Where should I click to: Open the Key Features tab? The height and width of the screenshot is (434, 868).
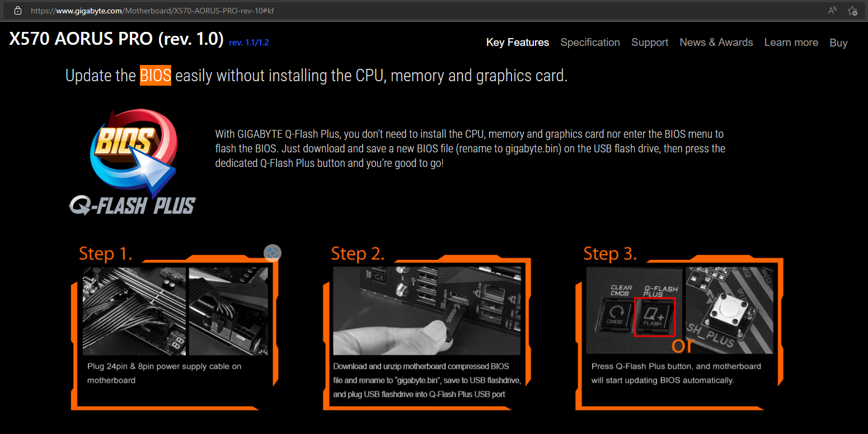tap(518, 43)
